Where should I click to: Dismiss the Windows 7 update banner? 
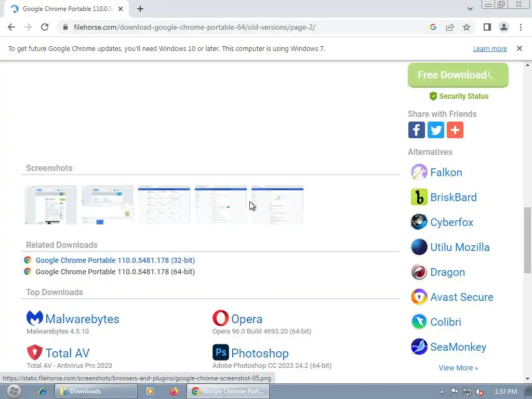[520, 48]
